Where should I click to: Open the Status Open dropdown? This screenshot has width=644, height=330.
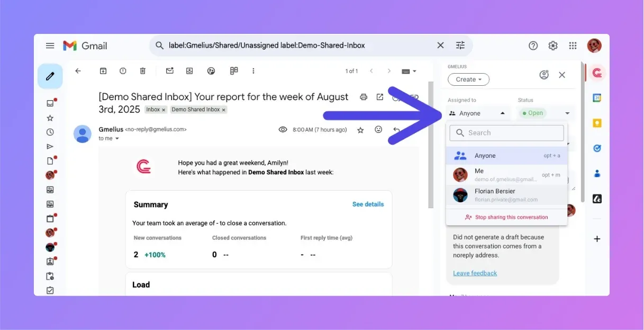546,113
